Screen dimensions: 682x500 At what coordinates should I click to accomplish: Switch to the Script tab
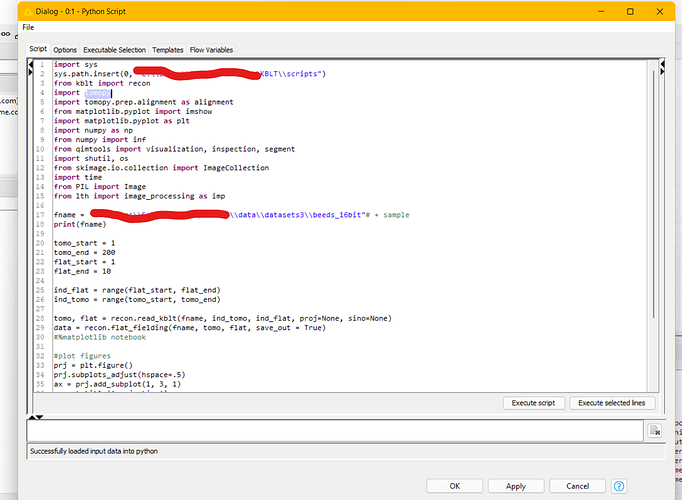[x=38, y=49]
